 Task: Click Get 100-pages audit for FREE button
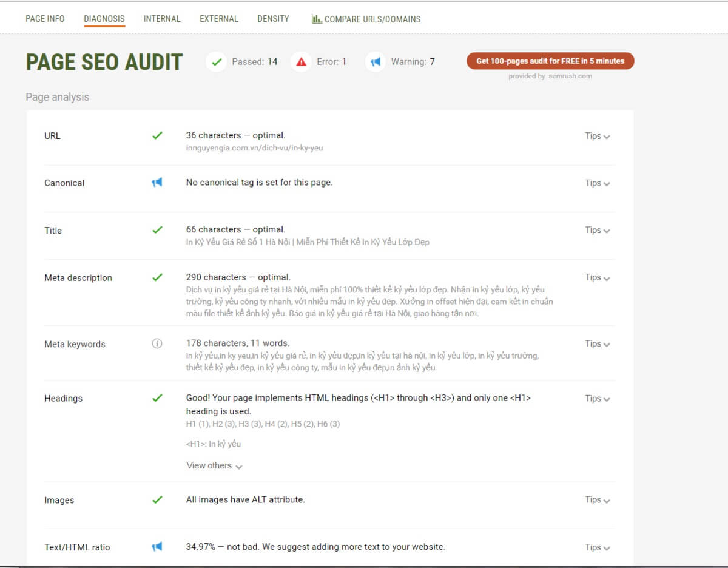click(550, 61)
